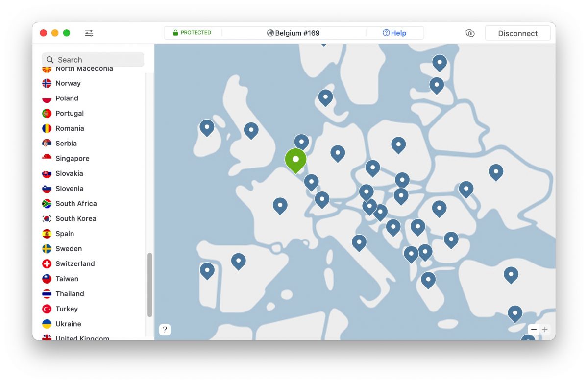Select the map pin over Turkey

click(511, 275)
